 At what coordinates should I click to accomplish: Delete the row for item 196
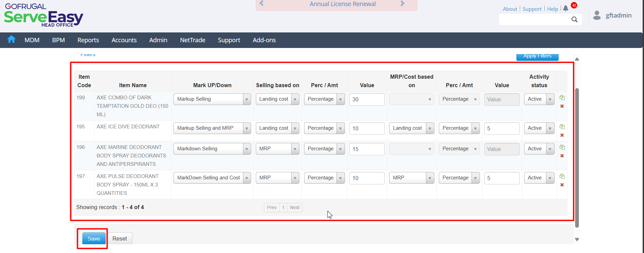[x=562, y=156]
